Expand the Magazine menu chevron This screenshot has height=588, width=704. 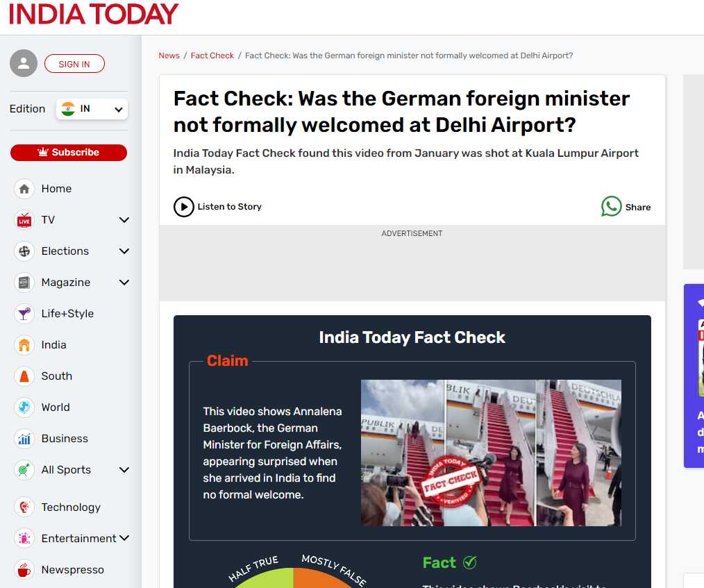[124, 283]
